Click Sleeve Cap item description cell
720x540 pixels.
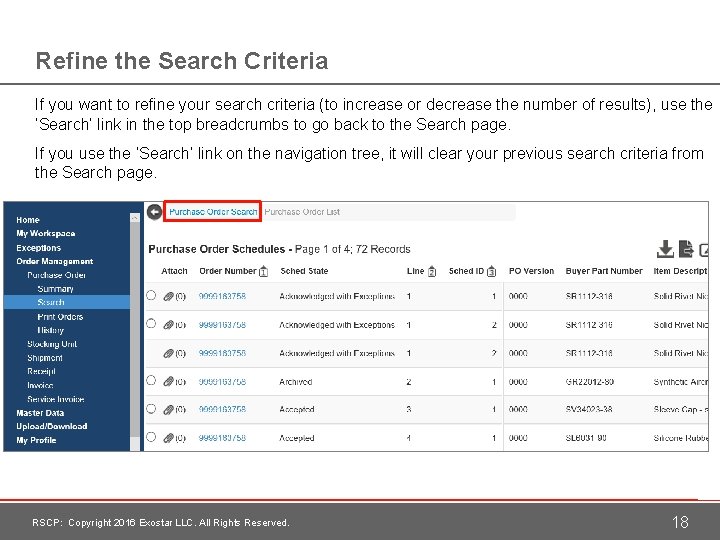point(681,410)
